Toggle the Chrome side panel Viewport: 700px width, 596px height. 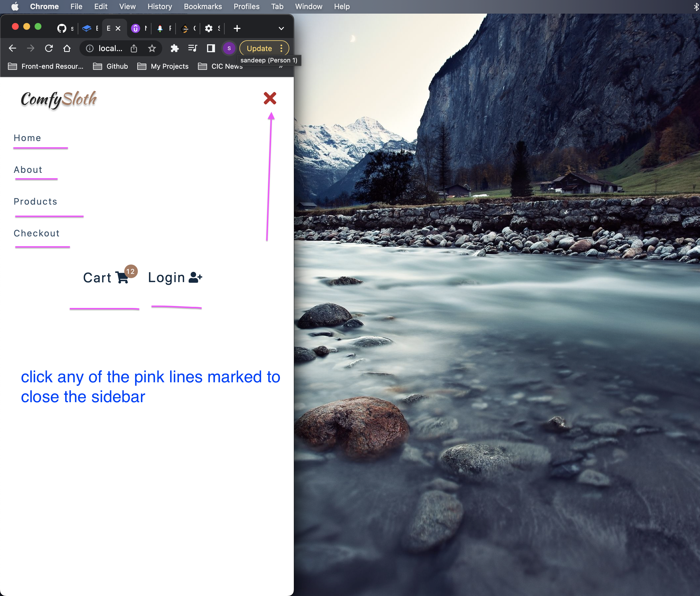tap(211, 48)
